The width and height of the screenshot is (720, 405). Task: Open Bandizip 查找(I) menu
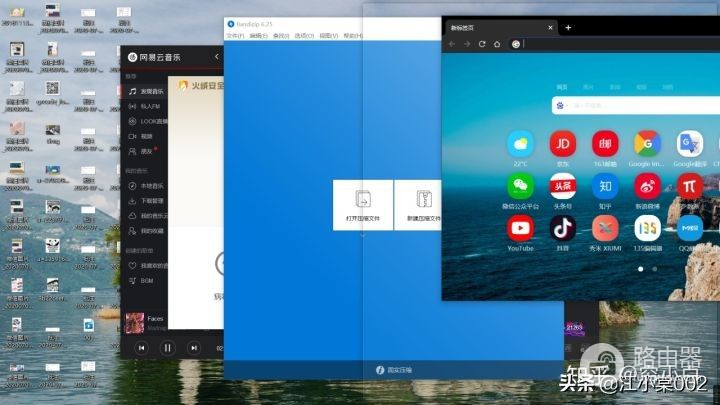[x=281, y=36]
